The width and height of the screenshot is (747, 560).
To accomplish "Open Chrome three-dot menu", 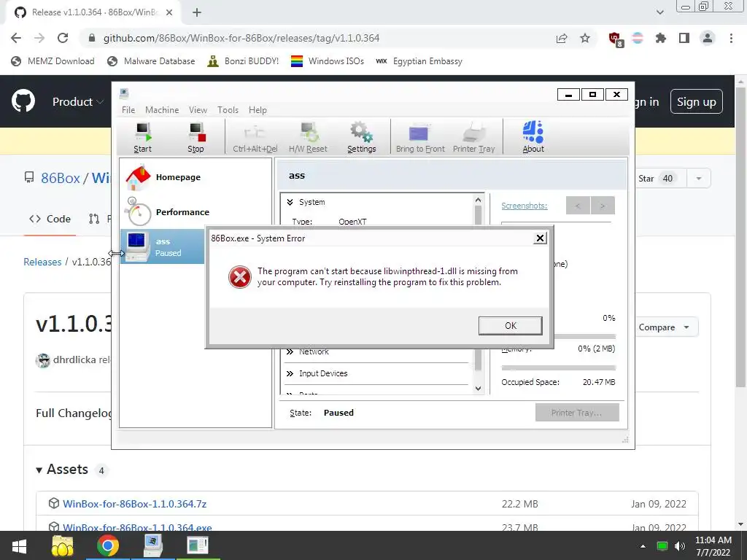I will 731,38.
